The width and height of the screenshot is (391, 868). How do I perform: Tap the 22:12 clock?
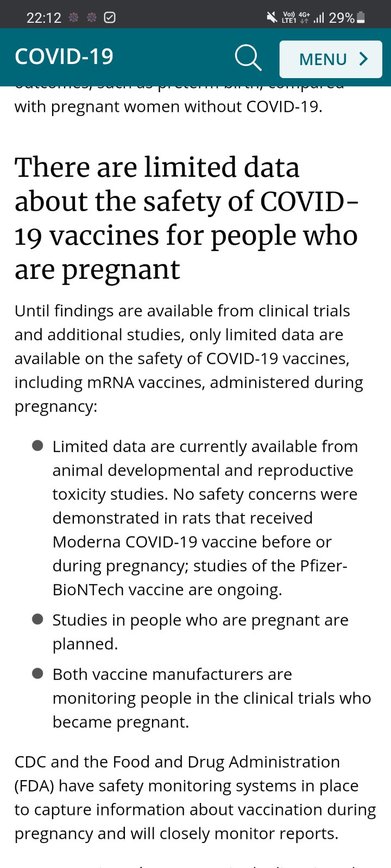(x=44, y=18)
